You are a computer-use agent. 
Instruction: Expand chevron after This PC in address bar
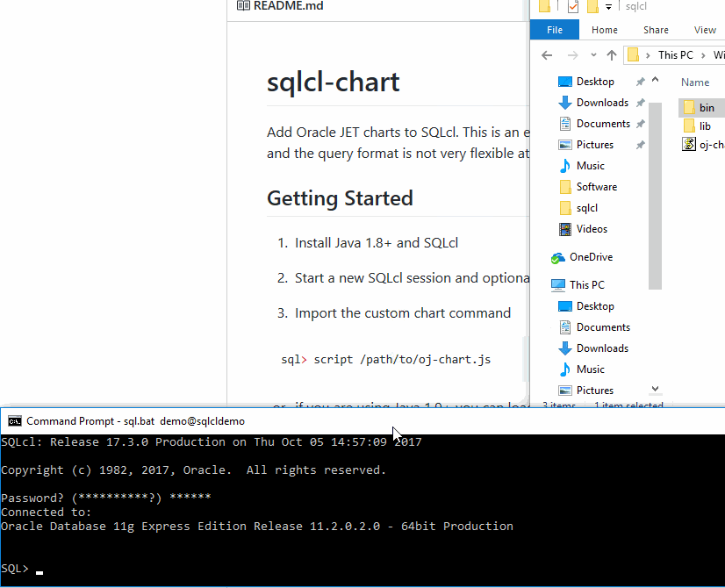(703, 55)
